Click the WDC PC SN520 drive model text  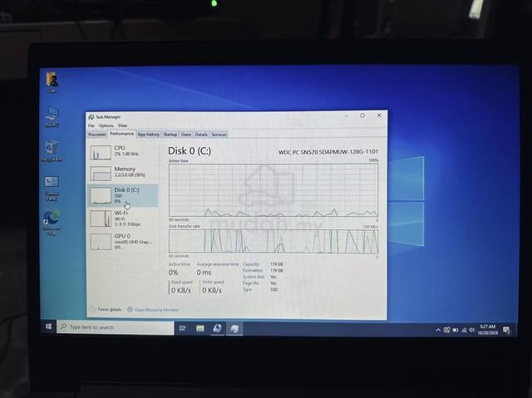tap(328, 152)
